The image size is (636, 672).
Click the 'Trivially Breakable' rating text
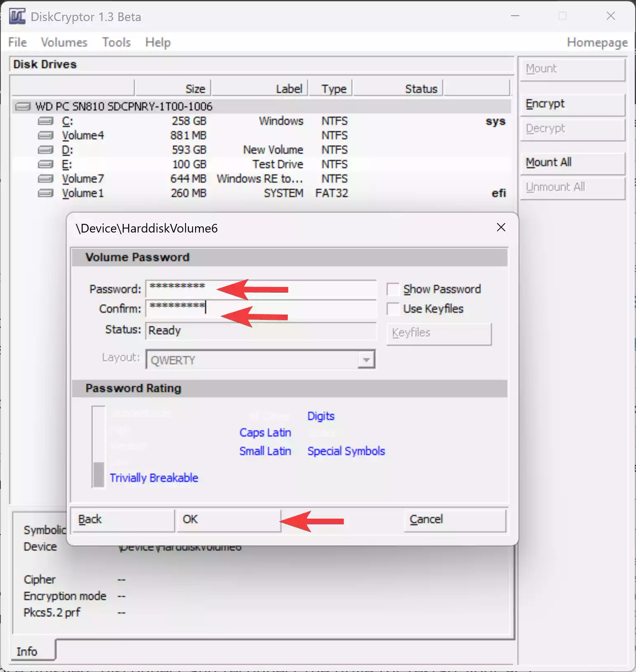click(x=154, y=478)
